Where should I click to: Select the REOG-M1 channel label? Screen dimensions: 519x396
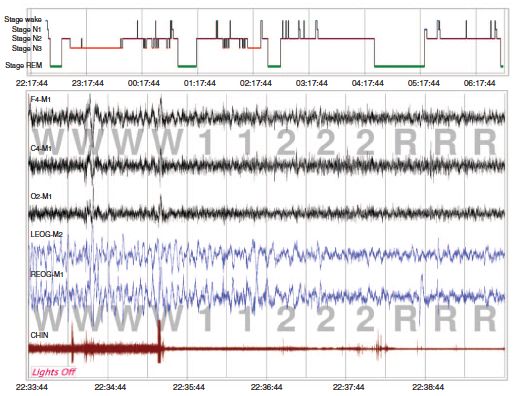pyautogui.click(x=47, y=274)
